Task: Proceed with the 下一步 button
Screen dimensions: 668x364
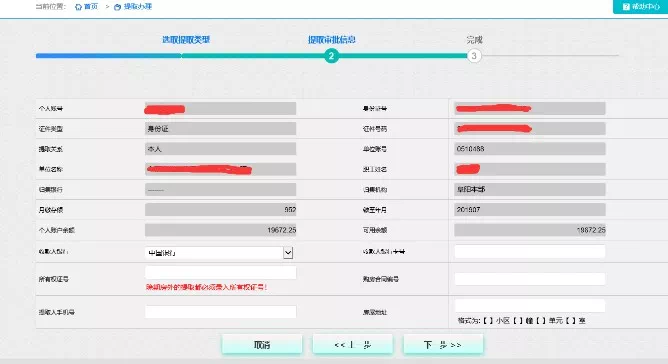Action: click(x=443, y=344)
